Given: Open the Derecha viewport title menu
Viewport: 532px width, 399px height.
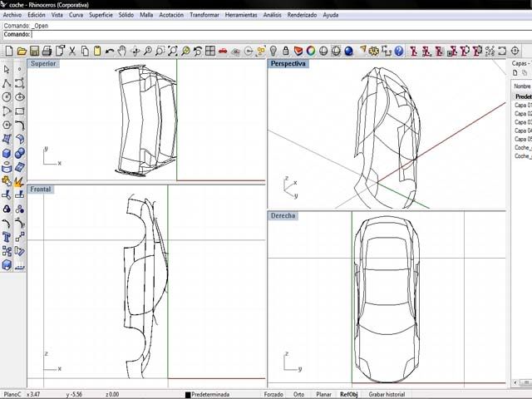Looking at the screenshot, I should pos(283,216).
